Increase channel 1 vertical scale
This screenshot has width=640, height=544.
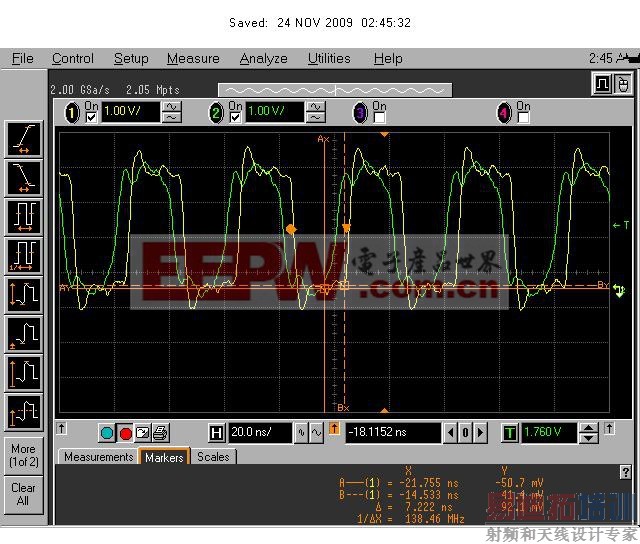click(172, 107)
